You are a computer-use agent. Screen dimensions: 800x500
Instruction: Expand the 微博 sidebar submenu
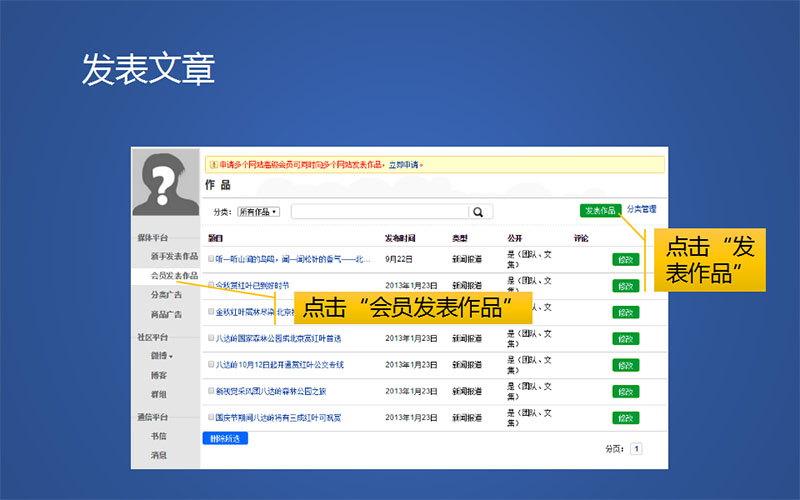(x=160, y=356)
